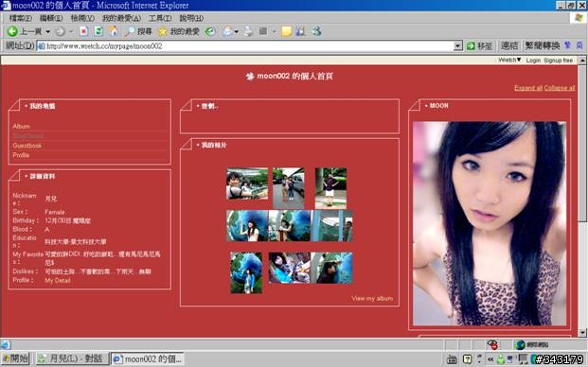
Task: Click the yellow folder toolbar icon
Action: (x=287, y=31)
